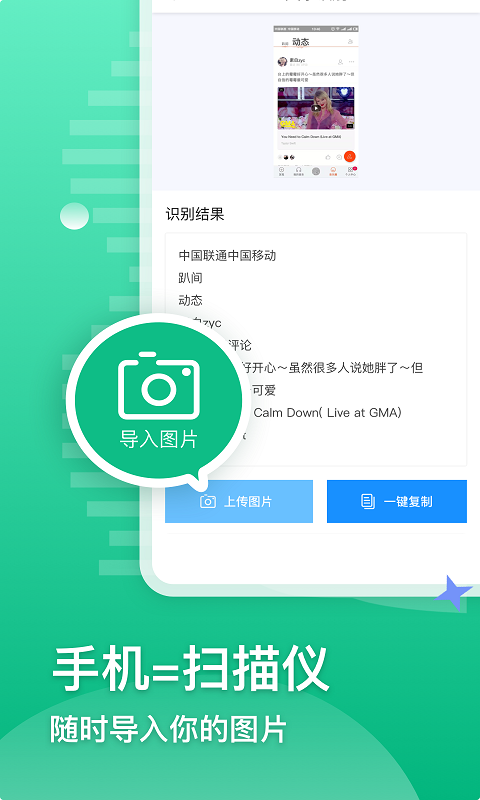This screenshot has width=480, height=800.
Task: Tap the 一键复制 copy button
Action: pyautogui.click(x=397, y=501)
